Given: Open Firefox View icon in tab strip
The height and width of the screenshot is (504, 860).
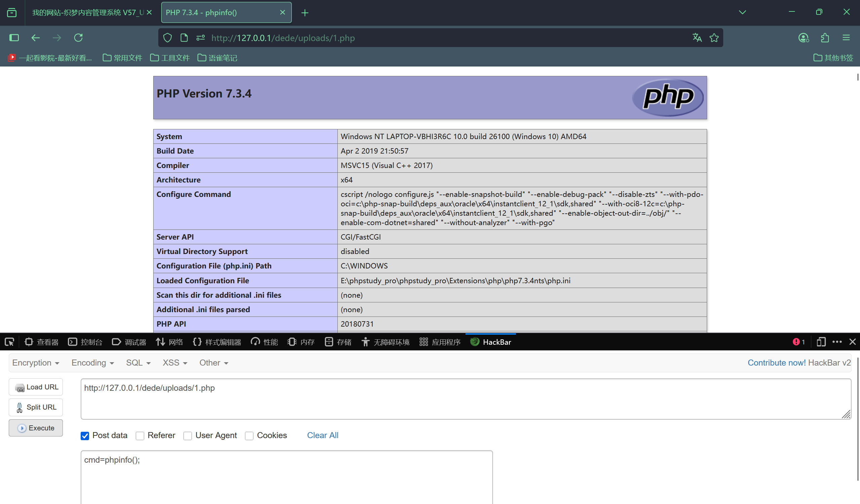Looking at the screenshot, I should 12,13.
